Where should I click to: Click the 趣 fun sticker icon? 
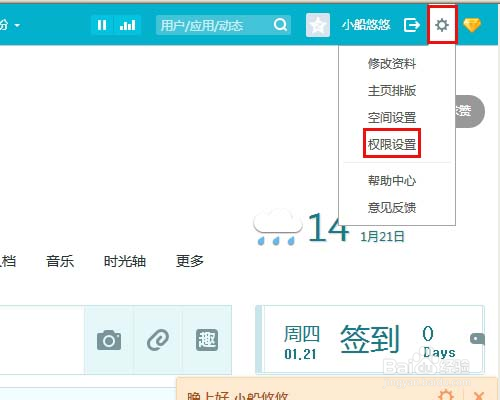[207, 340]
